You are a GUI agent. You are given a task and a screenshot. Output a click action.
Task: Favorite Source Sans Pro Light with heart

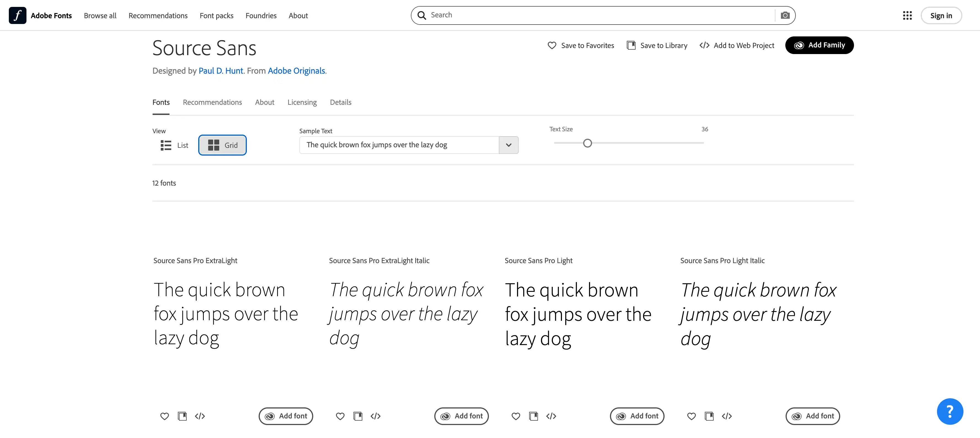pyautogui.click(x=516, y=416)
